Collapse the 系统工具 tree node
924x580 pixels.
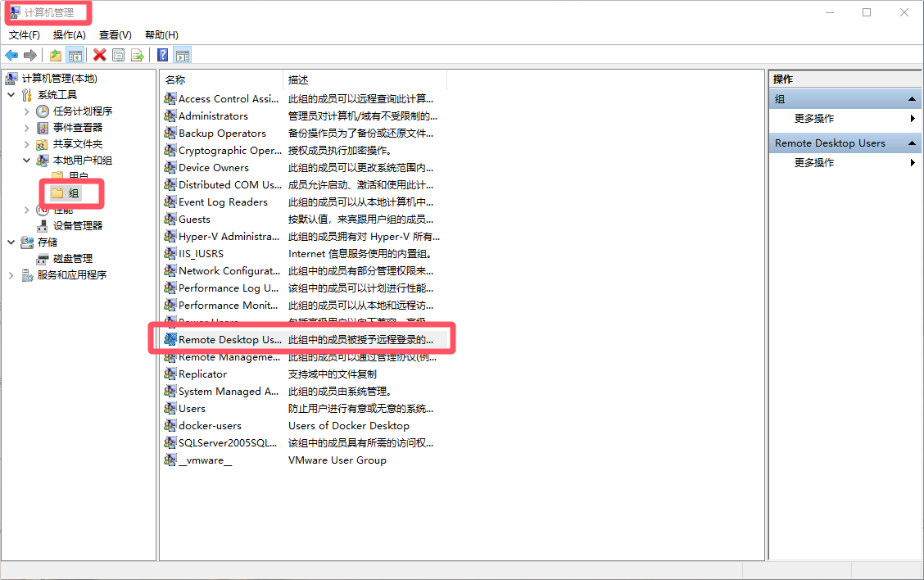click(x=11, y=95)
